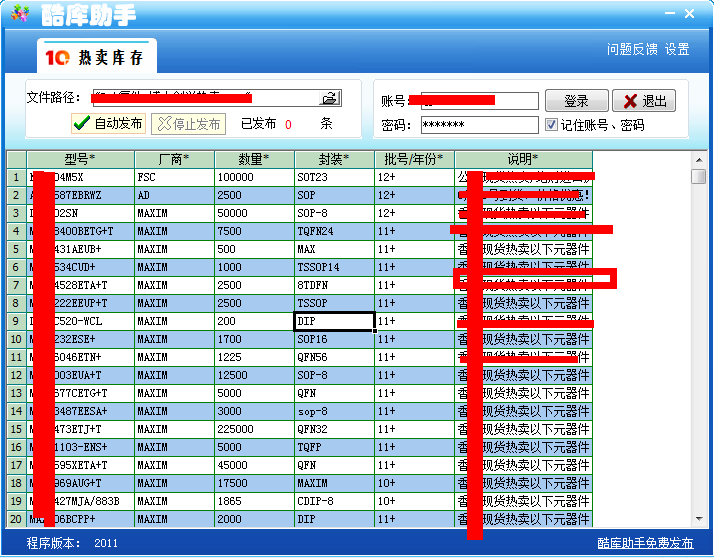
Task: Select row header number 1
Action: pyautogui.click(x=16, y=177)
